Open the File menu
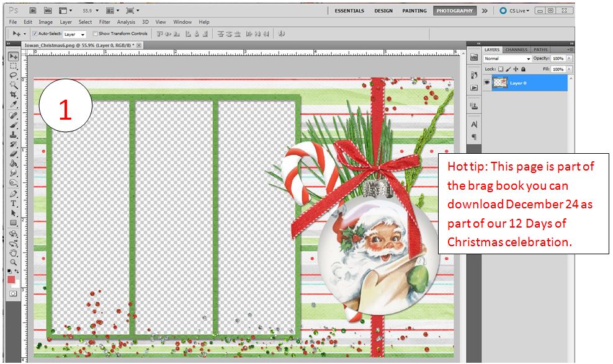The height and width of the screenshot is (364, 613). (x=13, y=22)
